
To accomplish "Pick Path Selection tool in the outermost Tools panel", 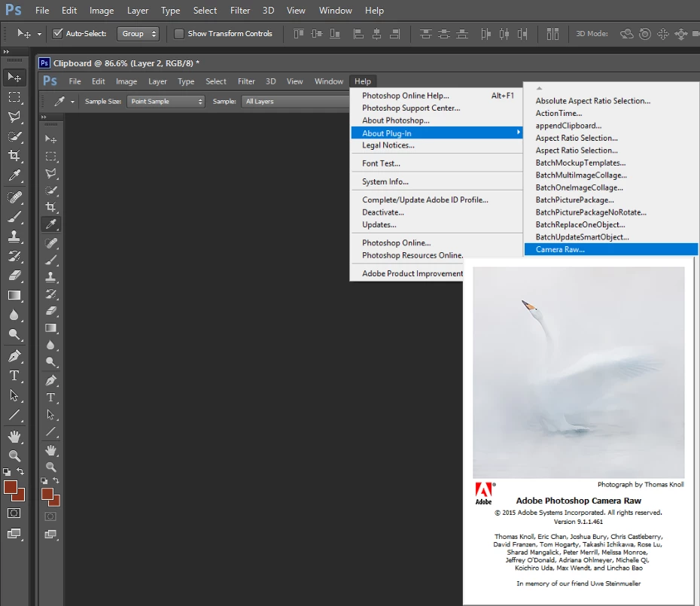I will (14, 395).
